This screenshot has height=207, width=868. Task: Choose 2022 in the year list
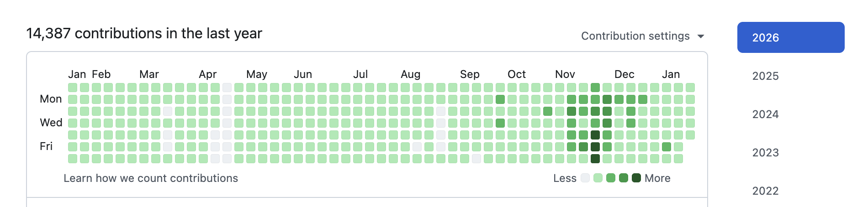click(766, 191)
